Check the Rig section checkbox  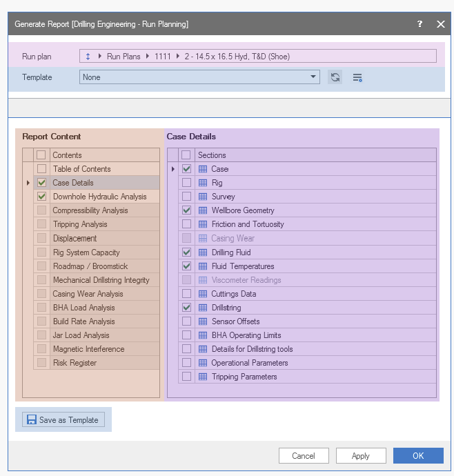[x=186, y=183]
